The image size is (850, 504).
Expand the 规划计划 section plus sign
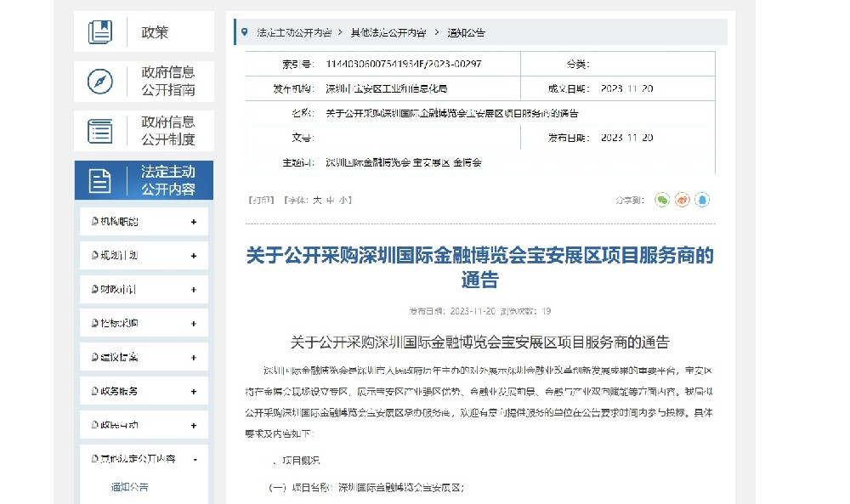(x=194, y=256)
